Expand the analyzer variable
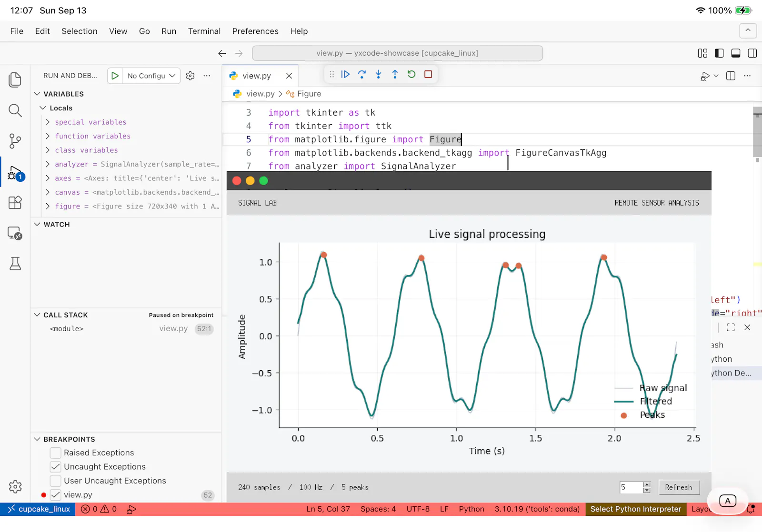This screenshot has width=762, height=532. tap(48, 164)
